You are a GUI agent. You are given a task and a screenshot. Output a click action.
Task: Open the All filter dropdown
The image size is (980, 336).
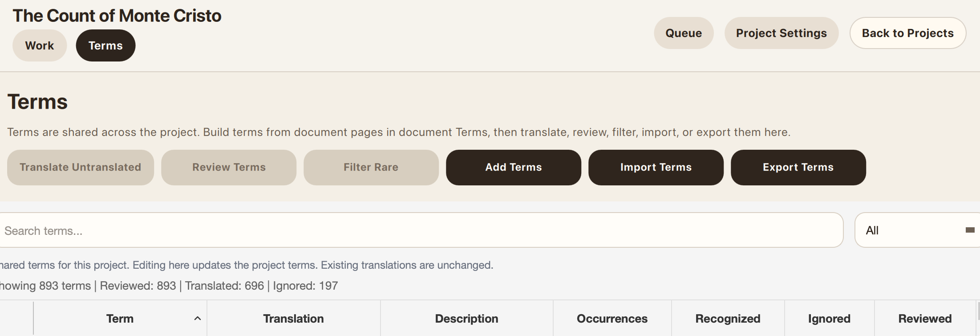[x=917, y=230]
